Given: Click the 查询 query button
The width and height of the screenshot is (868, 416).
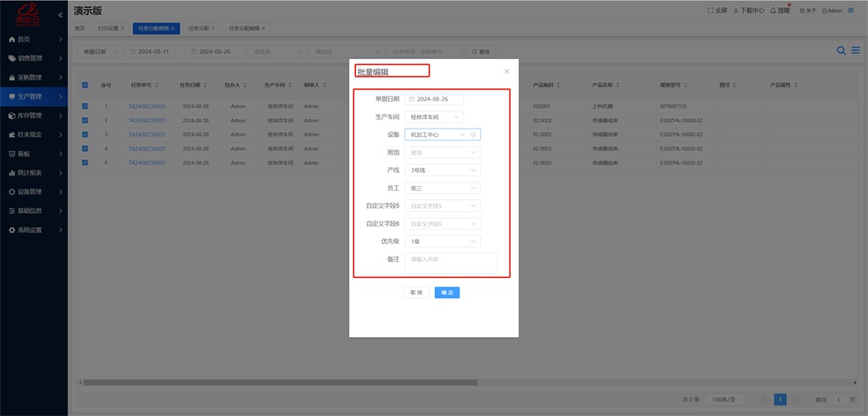Looking at the screenshot, I should click(x=481, y=51).
